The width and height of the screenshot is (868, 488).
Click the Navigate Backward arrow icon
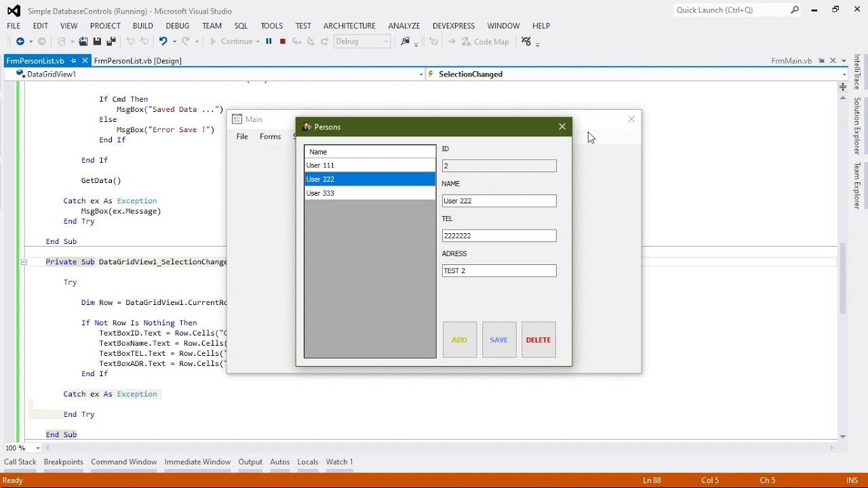click(20, 41)
